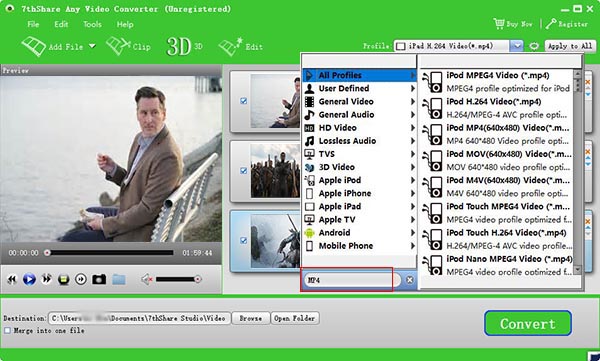This screenshot has width=600, height=361.
Task: Click the profile search field containing MP4
Action: (x=352, y=280)
